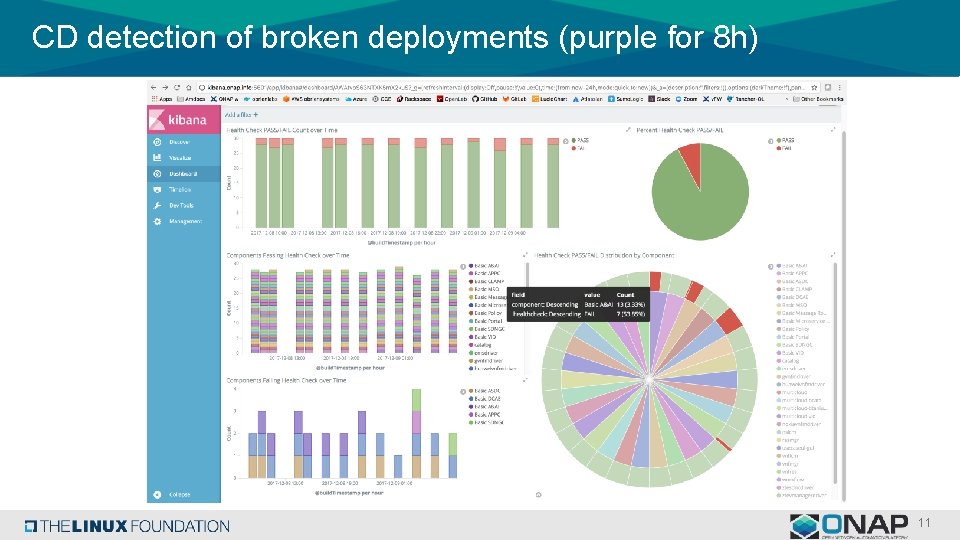The height and width of the screenshot is (540, 960).
Task: Bookmark this page with star icon
Action: tap(814, 88)
